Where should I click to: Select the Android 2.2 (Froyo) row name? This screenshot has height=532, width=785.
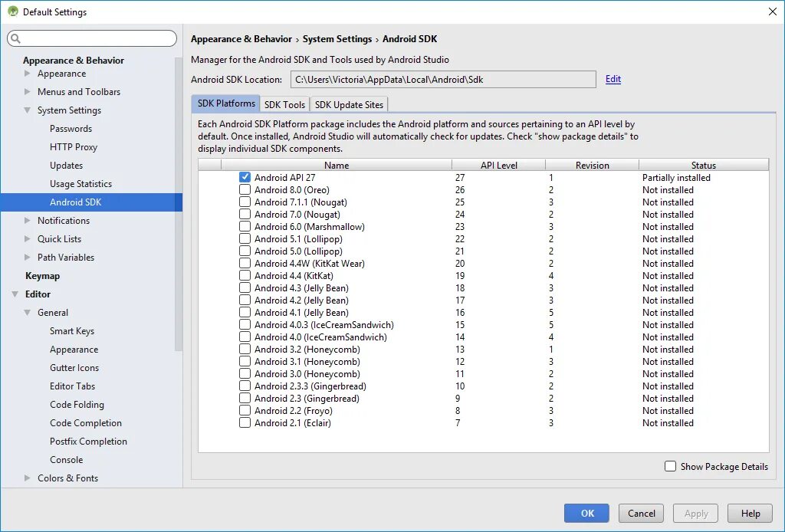pyautogui.click(x=294, y=410)
